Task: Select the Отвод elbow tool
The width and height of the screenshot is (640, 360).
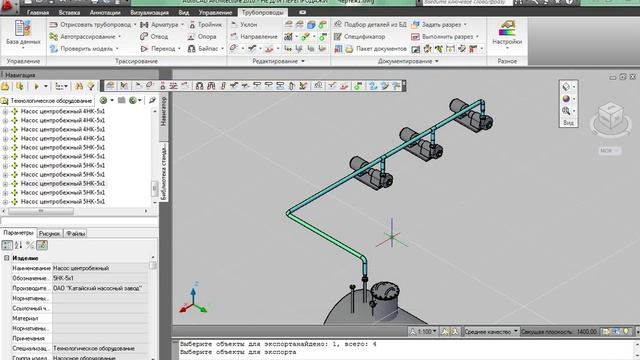Action: pos(154,36)
